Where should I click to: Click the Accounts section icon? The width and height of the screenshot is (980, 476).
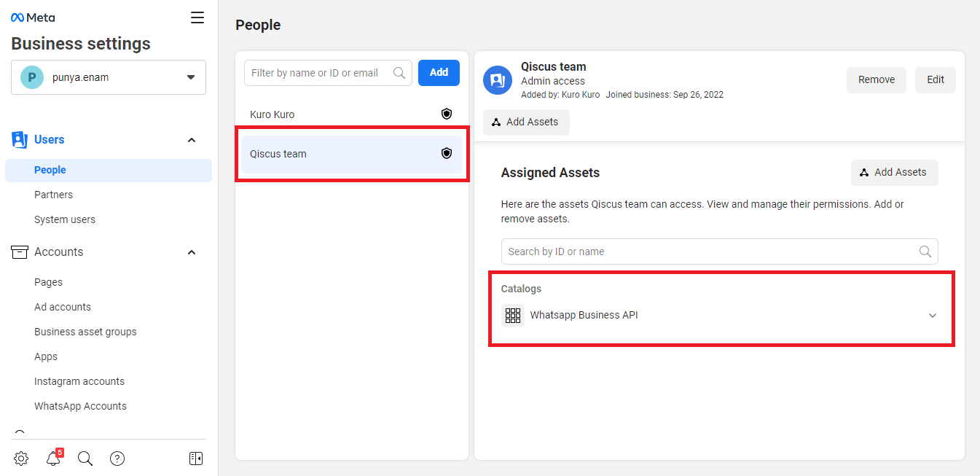tap(19, 251)
